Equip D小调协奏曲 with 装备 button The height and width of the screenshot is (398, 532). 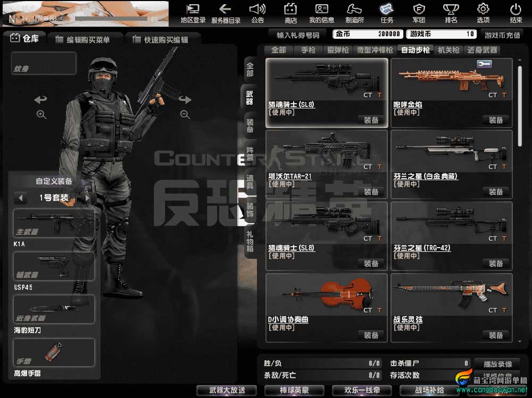tap(371, 335)
